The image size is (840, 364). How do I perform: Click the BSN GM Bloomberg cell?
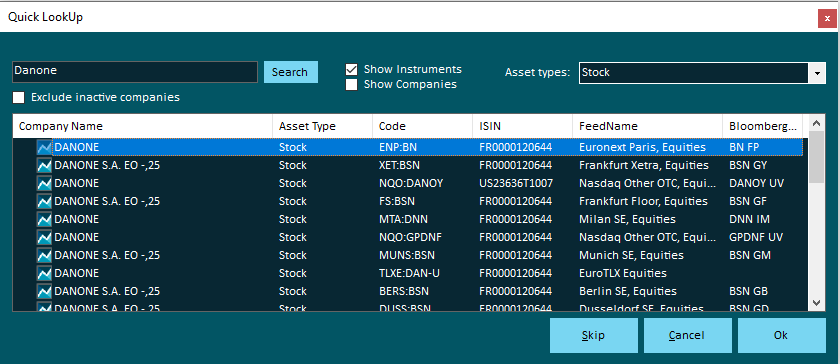[762, 255]
